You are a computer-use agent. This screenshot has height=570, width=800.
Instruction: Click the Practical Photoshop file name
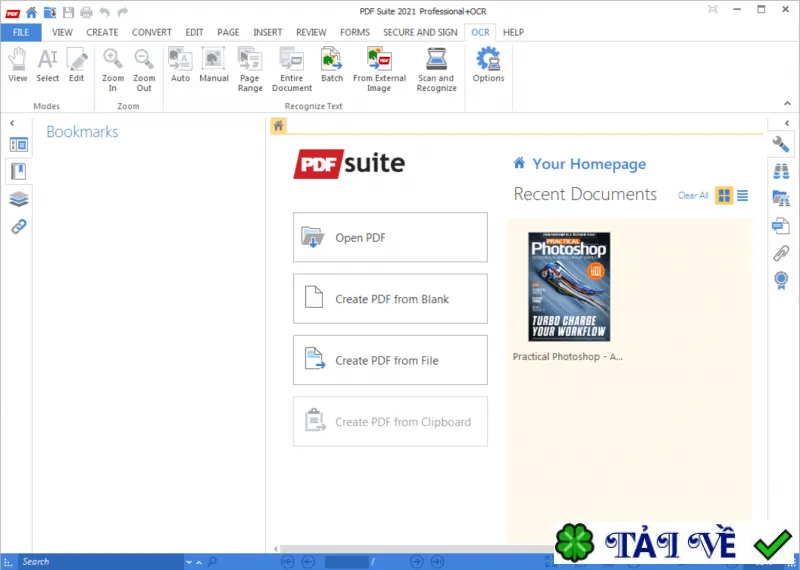(x=567, y=357)
